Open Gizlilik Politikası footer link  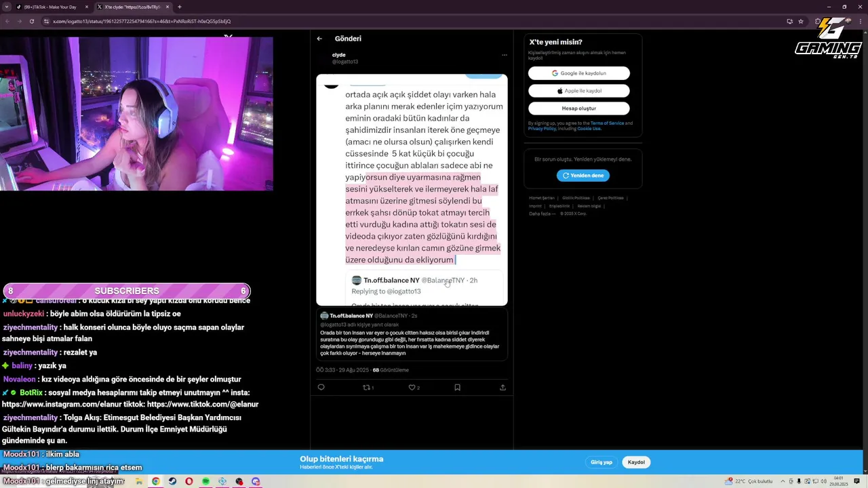(x=576, y=198)
